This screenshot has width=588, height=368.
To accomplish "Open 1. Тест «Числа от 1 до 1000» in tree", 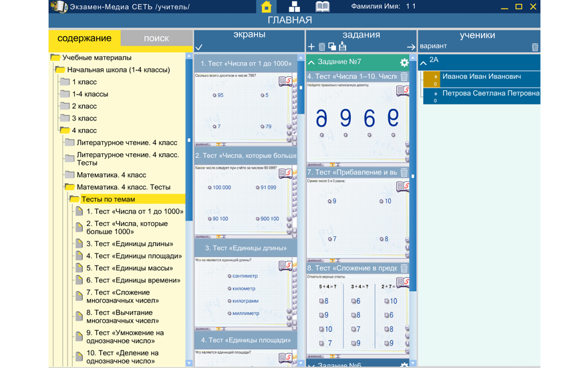I will tap(135, 211).
